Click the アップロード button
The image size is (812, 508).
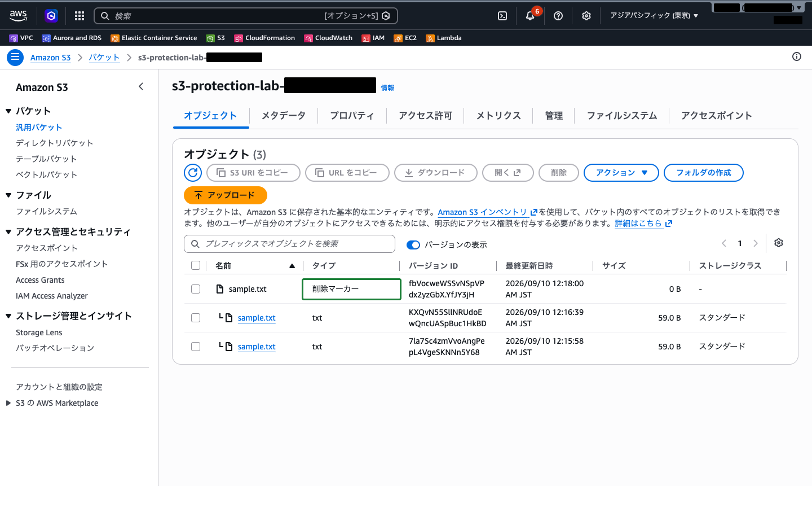(226, 195)
